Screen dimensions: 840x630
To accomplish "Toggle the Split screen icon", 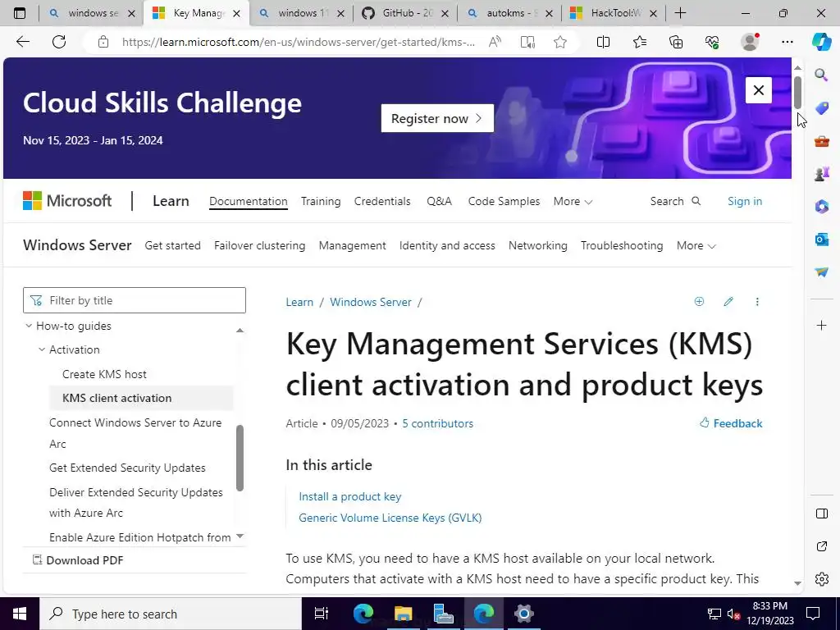I will [603, 42].
